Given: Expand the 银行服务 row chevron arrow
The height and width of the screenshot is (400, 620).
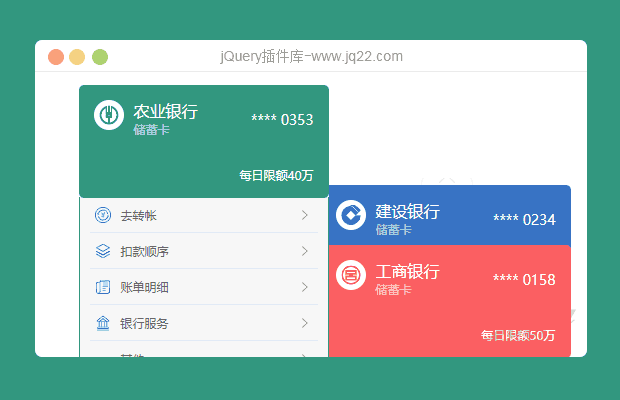Looking at the screenshot, I should point(305,323).
